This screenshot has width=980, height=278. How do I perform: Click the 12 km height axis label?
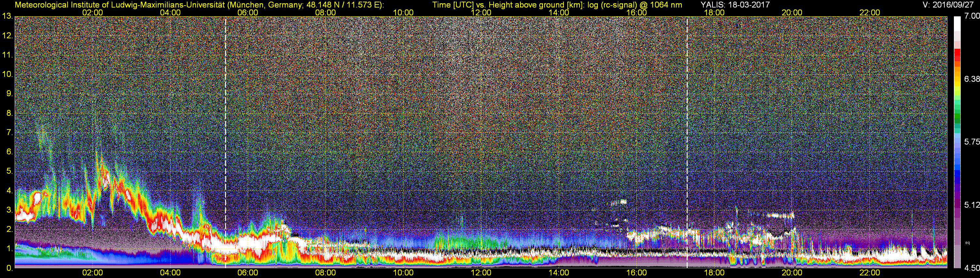pos(7,36)
